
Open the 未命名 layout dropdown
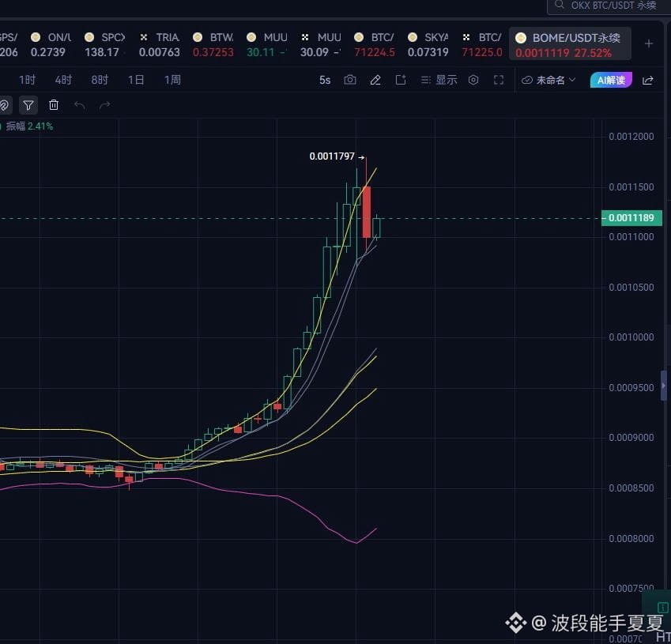tap(548, 80)
